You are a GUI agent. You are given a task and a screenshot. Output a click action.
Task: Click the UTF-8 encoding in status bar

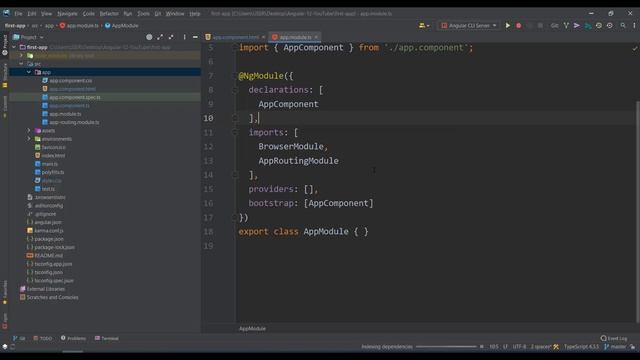pos(520,347)
